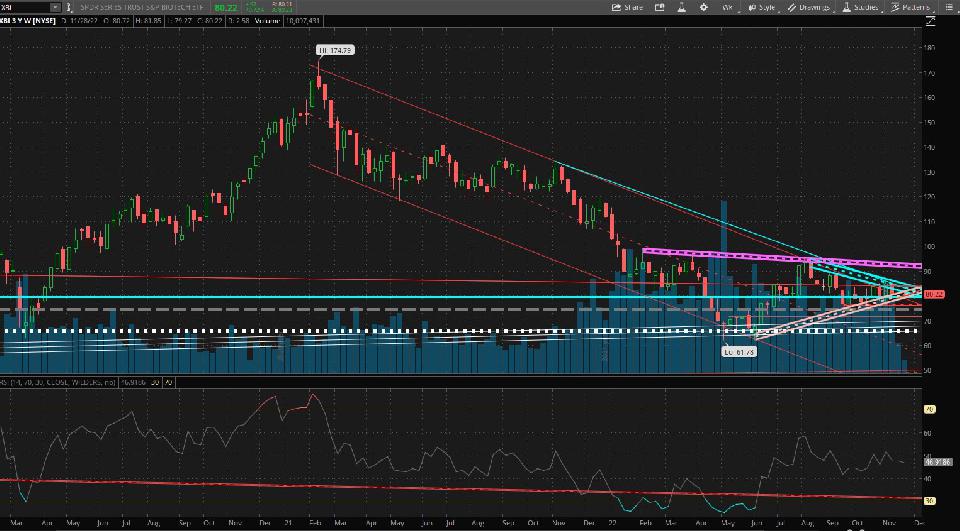Image resolution: width=960 pixels, height=531 pixels.
Task: Click the red 80.22 price axis label
Action: click(x=935, y=294)
